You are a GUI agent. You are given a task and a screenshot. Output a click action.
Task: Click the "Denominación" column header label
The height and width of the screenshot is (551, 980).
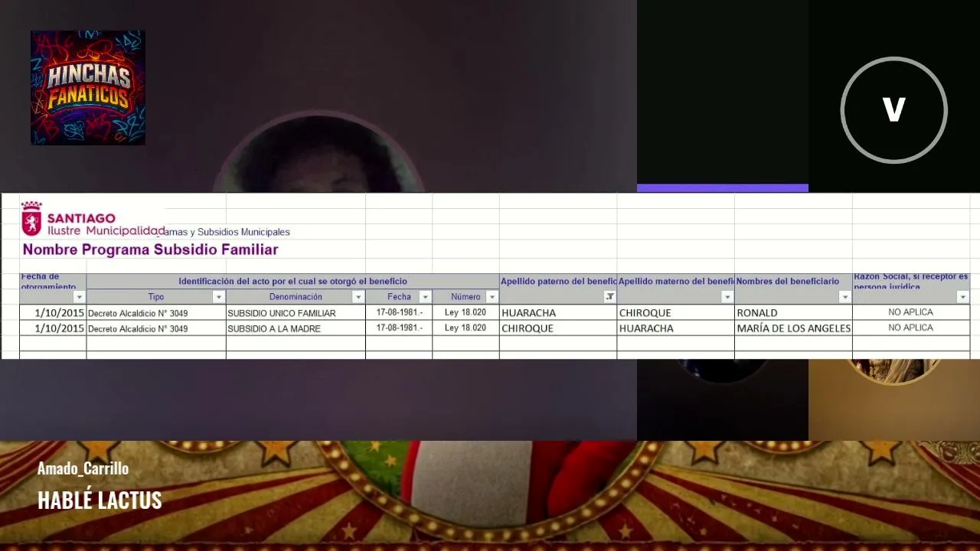point(296,297)
